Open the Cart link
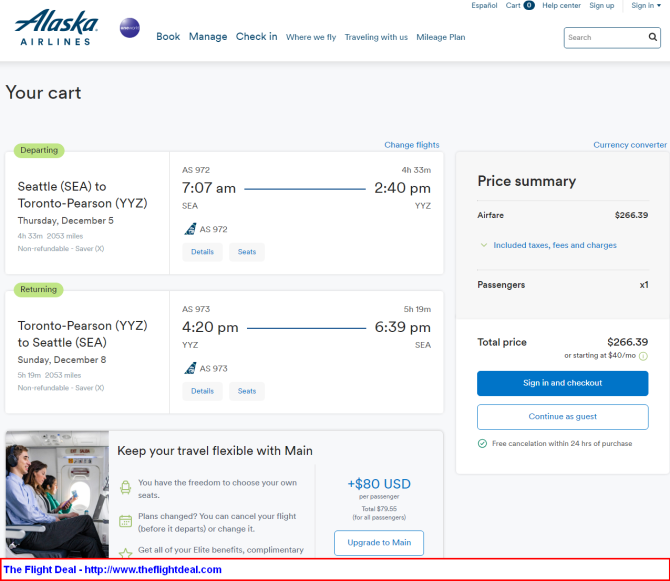Viewport: 670px width, 581px height. [513, 6]
